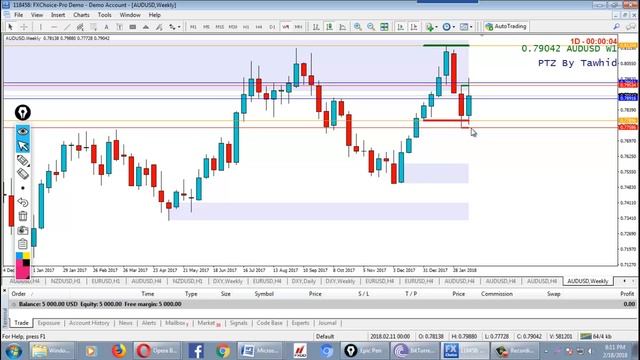Viewport: 640px width, 360px height.
Task: Open the Epic Pen brush size dot selector
Action: [x=23, y=188]
